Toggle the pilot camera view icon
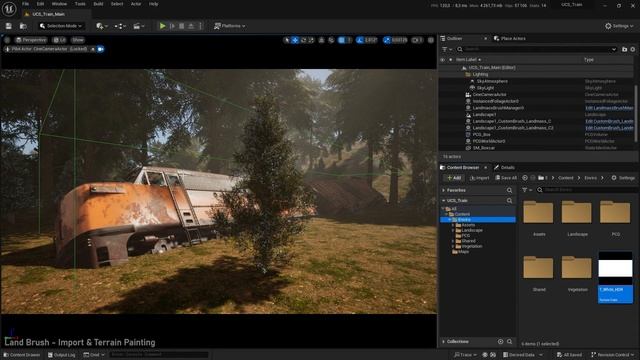640x360 pixels. pos(100,49)
